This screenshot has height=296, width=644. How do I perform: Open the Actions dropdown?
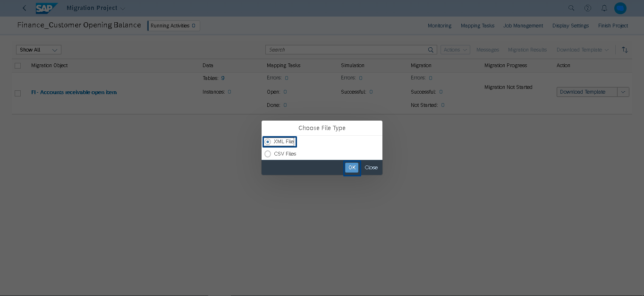point(455,50)
